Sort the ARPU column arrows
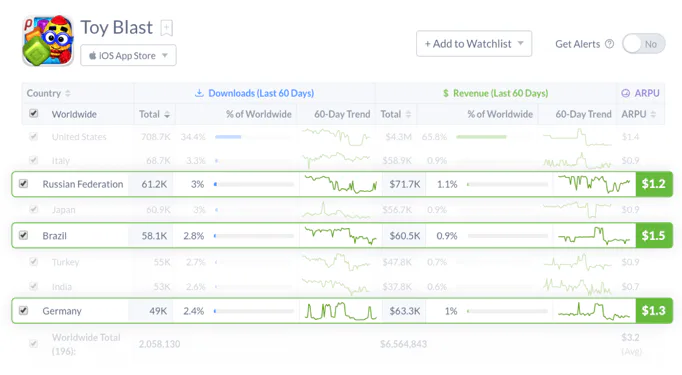The width and height of the screenshot is (682, 375). coord(653,114)
